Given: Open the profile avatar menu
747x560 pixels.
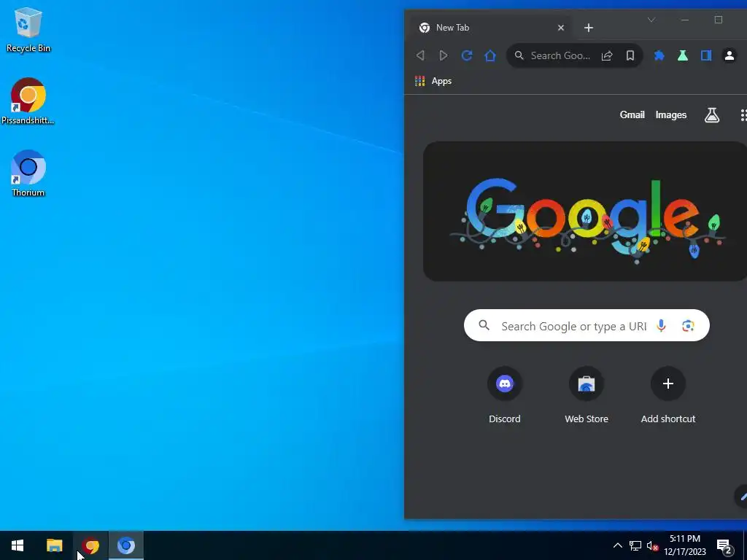Looking at the screenshot, I should pos(729,55).
